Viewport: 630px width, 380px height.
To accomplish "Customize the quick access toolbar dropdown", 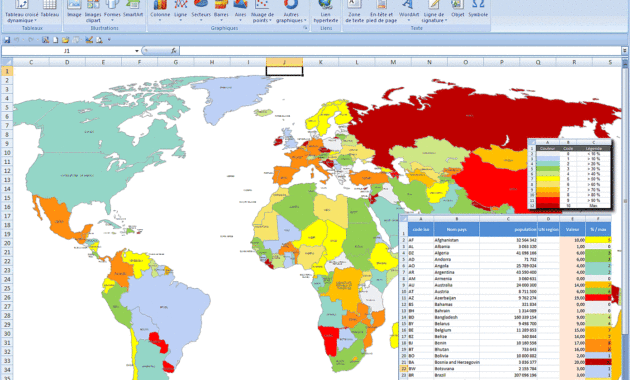I will click(x=109, y=40).
